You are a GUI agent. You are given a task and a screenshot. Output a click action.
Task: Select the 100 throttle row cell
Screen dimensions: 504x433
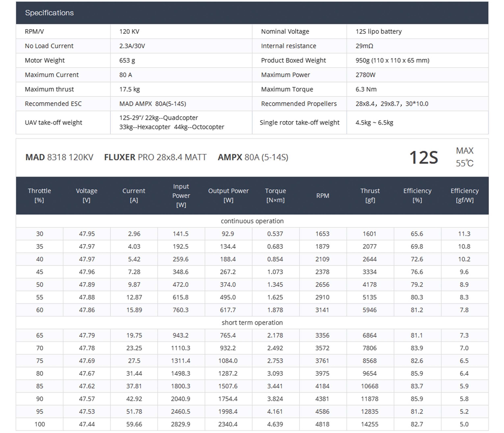(40, 424)
